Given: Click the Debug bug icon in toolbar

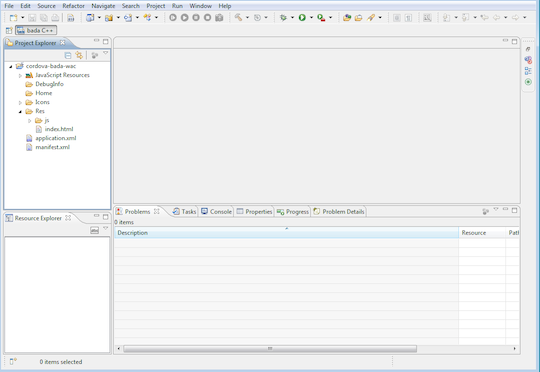Looking at the screenshot, I should 283,18.
